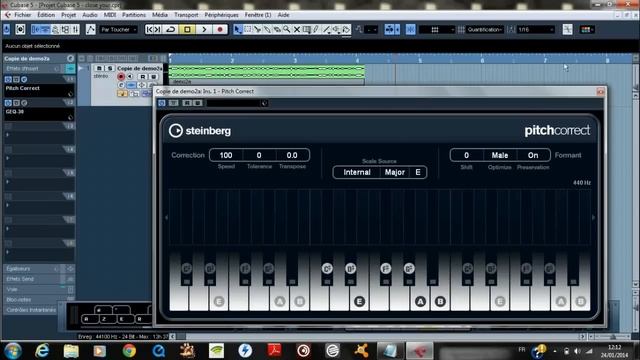This screenshot has height=360, width=640.
Task: Open Internet Explorer from the taskbar
Action: [x=42, y=351]
